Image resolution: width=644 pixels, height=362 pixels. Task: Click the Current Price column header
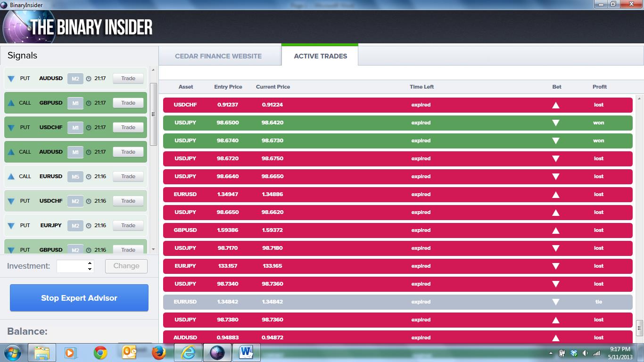click(x=273, y=87)
